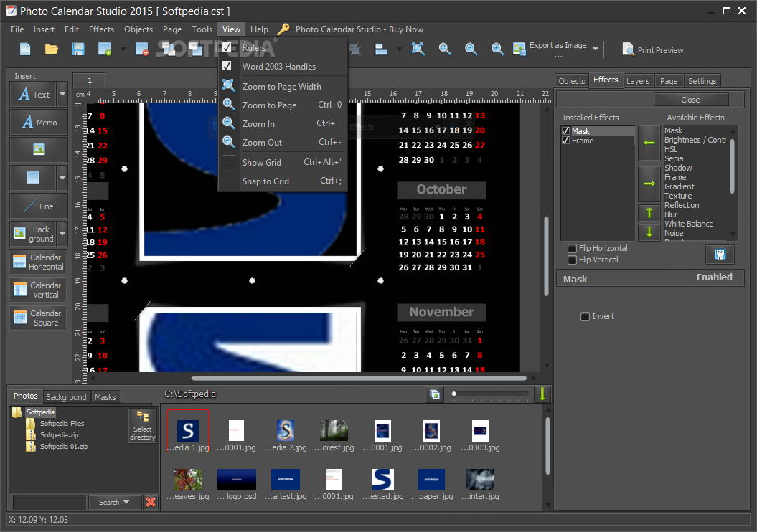Viewport: 757px width, 532px height.
Task: Open a file with the folder icon
Action: click(52, 49)
